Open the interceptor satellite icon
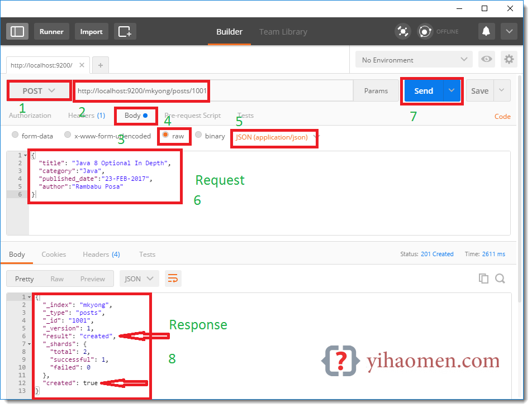This screenshot has width=532, height=408. (403, 31)
